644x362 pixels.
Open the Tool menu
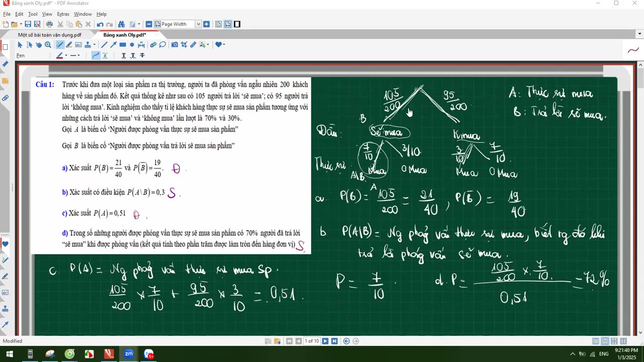[x=33, y=14]
